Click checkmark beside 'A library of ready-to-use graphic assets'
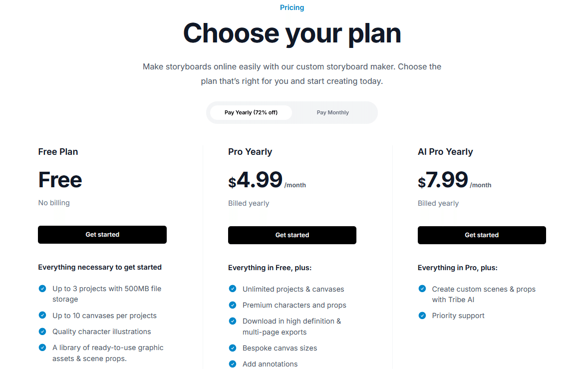 (x=42, y=347)
